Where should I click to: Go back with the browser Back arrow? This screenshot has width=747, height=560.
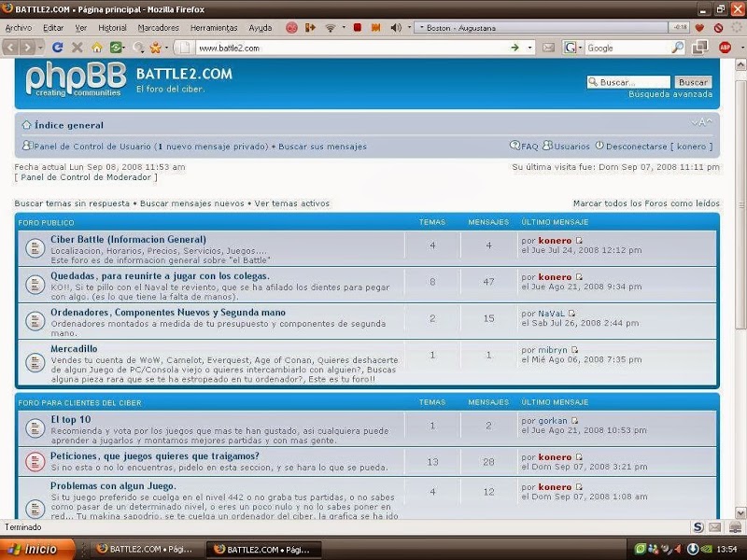(11, 48)
